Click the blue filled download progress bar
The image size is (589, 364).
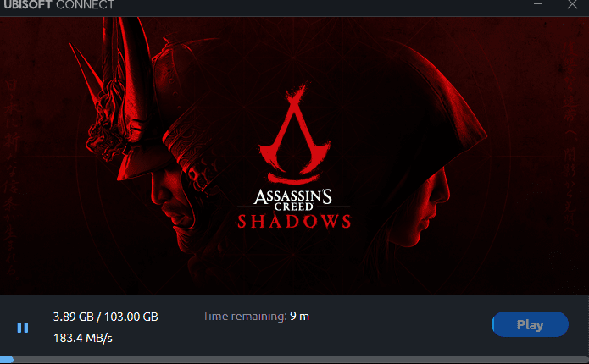[6, 360]
